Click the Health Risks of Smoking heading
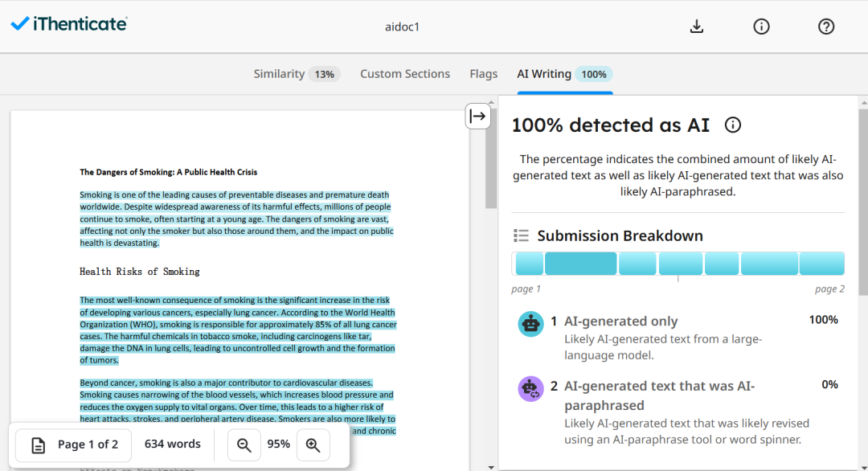868x471 pixels. (x=140, y=272)
